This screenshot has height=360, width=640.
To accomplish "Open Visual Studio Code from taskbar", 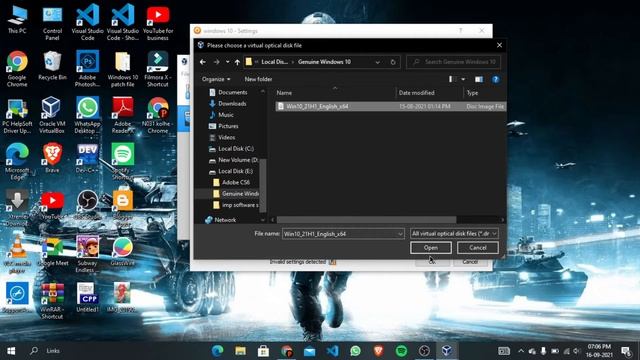I will point(333,351).
